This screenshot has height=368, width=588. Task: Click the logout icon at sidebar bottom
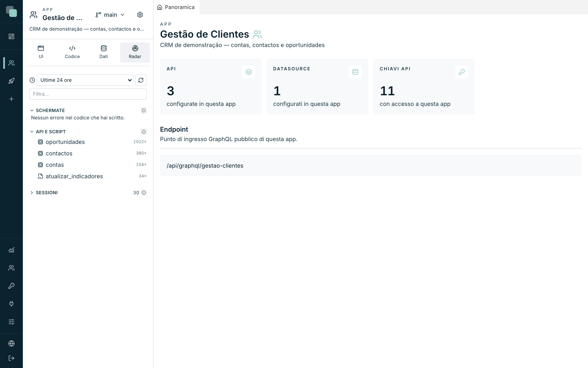[x=11, y=358]
